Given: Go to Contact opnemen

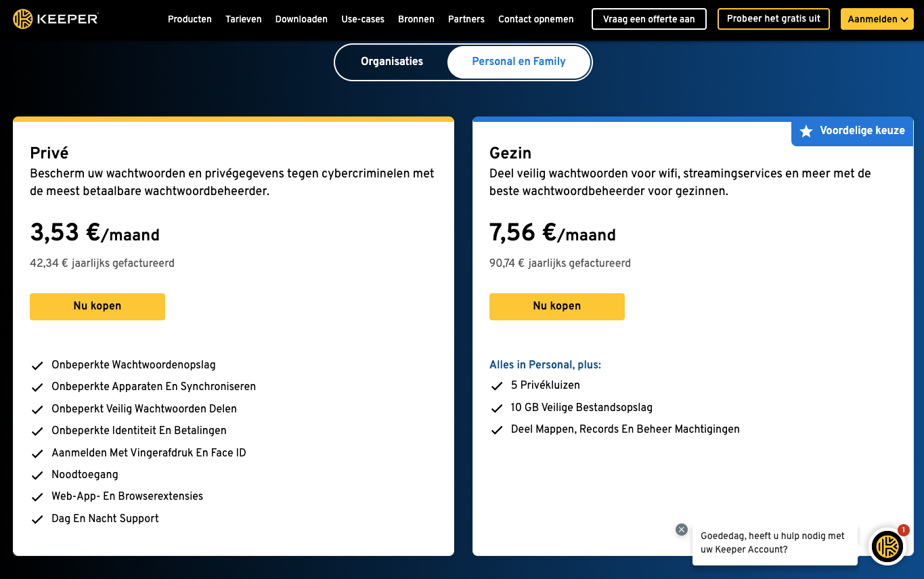Looking at the screenshot, I should point(536,19).
